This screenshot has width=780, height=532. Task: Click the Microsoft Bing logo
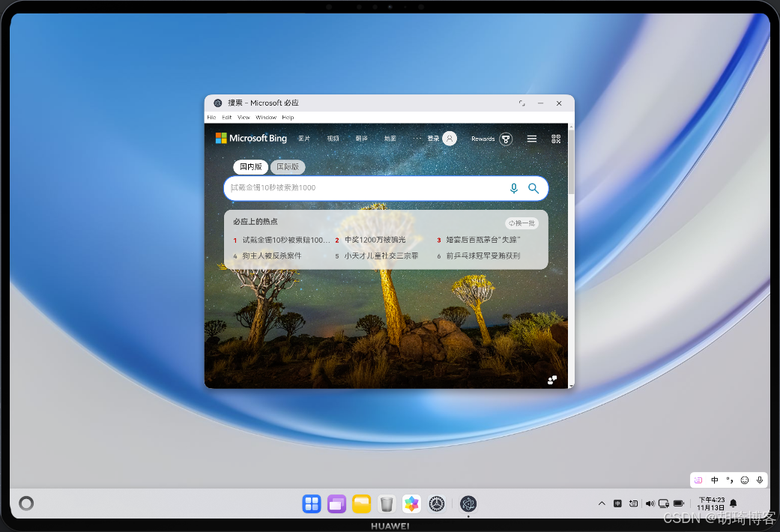click(251, 138)
